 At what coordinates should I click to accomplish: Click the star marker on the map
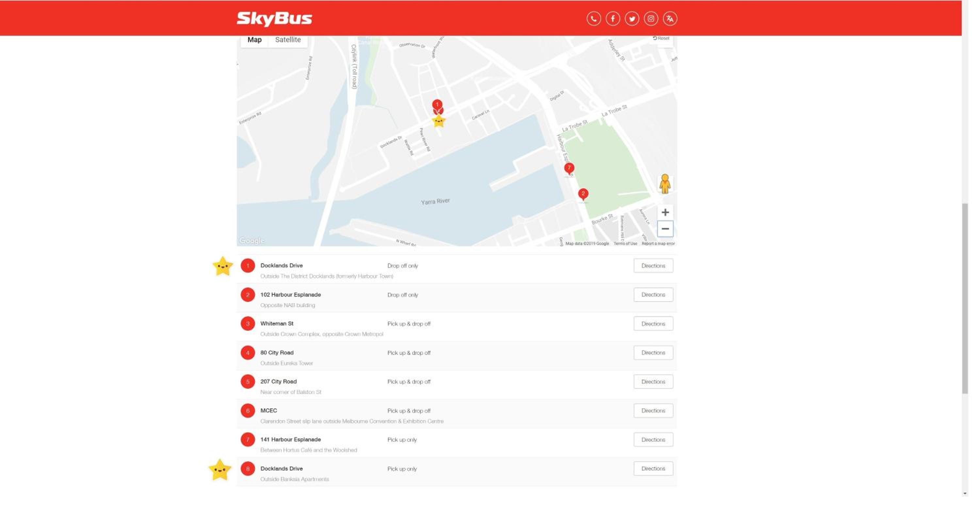(x=438, y=121)
